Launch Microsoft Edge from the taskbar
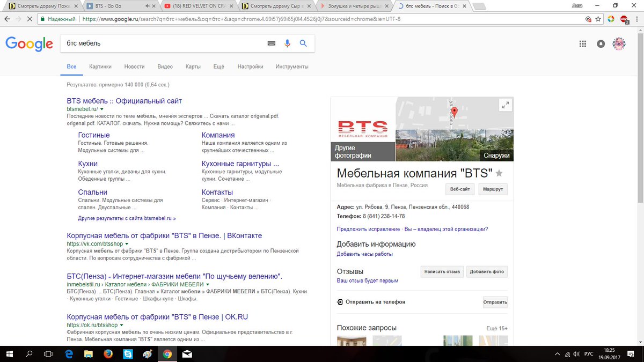This screenshot has width=644, height=362. (69, 354)
